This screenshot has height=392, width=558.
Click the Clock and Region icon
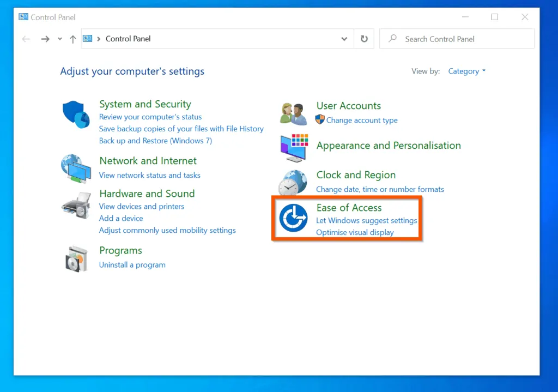(293, 183)
